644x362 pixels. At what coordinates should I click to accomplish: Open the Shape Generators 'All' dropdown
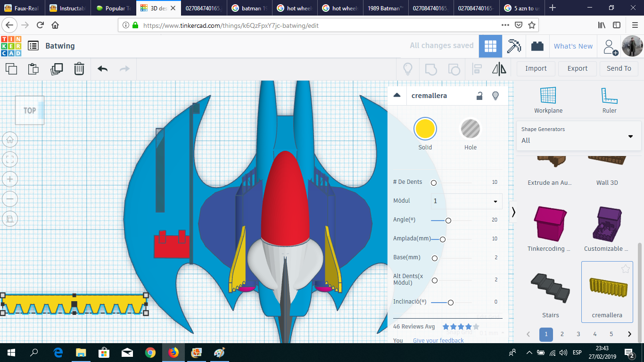coord(630,137)
